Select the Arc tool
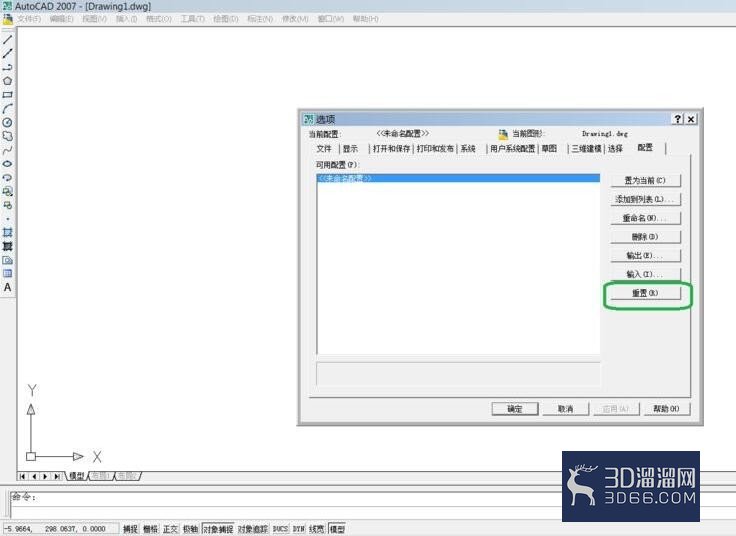 (8, 108)
